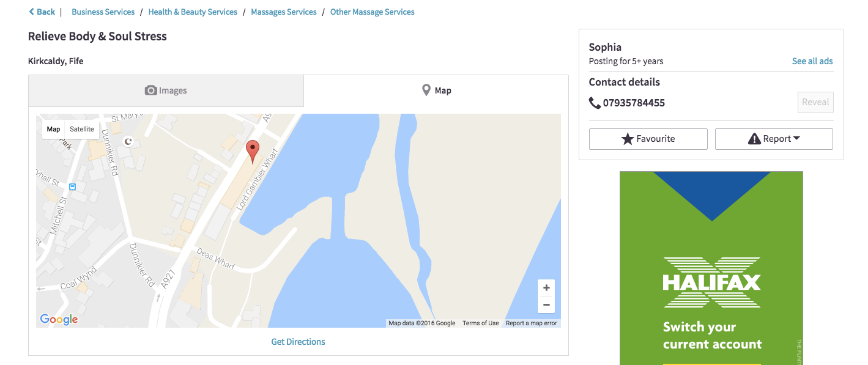This screenshot has width=868, height=365.
Task: Open Report a map error link
Action: 532,323
